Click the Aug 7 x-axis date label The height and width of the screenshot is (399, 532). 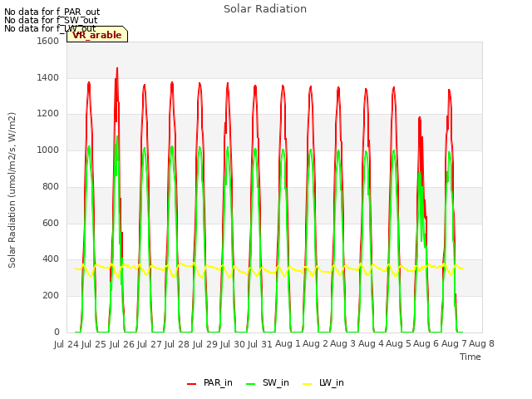pos(454,343)
